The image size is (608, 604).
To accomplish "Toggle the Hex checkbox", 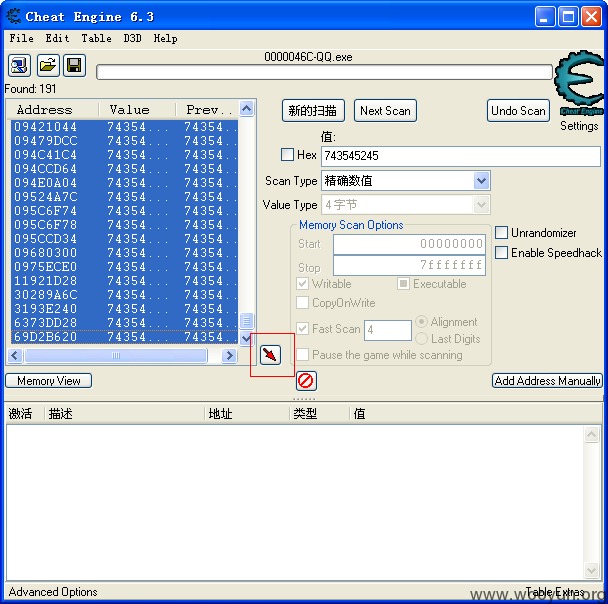I will click(287, 155).
